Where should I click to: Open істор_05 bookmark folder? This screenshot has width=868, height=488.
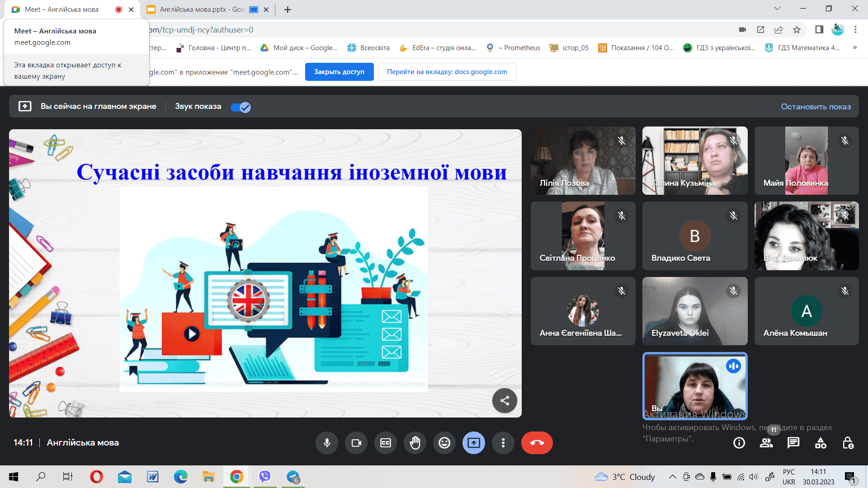(569, 48)
